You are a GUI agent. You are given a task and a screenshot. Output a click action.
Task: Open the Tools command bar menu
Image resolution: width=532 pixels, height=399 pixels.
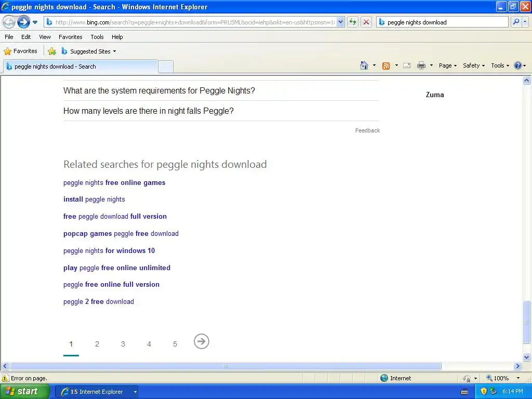click(500, 65)
